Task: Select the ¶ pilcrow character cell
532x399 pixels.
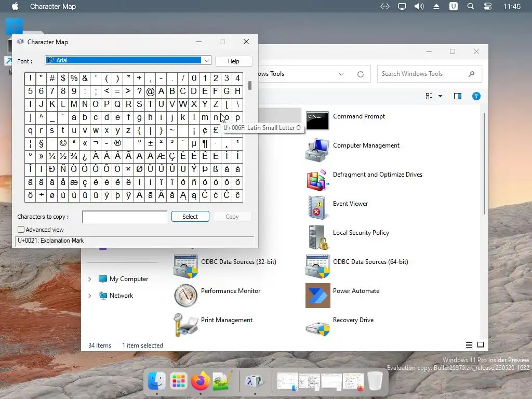Action: pyautogui.click(x=205, y=143)
